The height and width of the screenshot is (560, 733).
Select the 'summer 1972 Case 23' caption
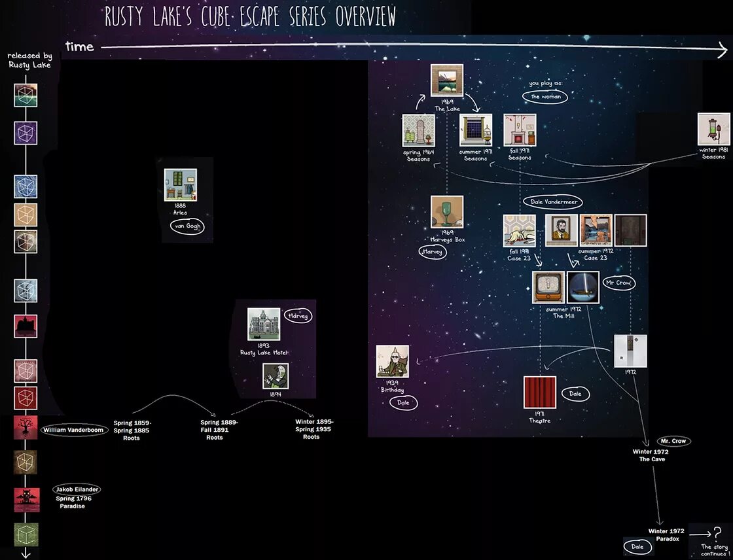pos(596,254)
